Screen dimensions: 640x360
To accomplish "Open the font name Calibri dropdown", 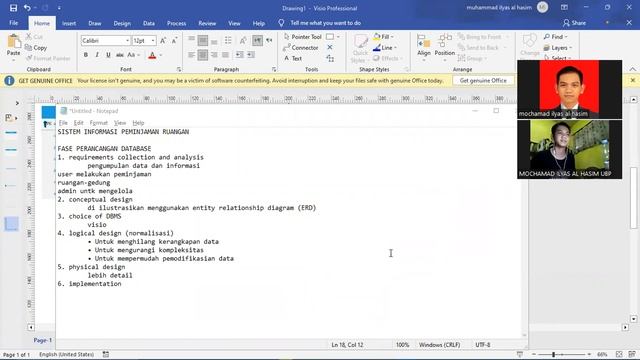I will coord(127,40).
